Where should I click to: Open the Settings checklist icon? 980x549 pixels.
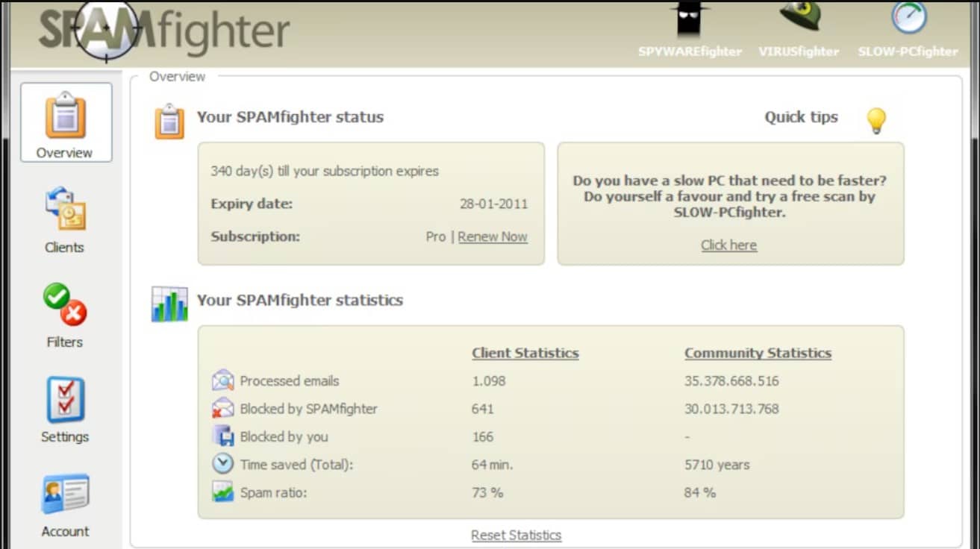[66, 399]
